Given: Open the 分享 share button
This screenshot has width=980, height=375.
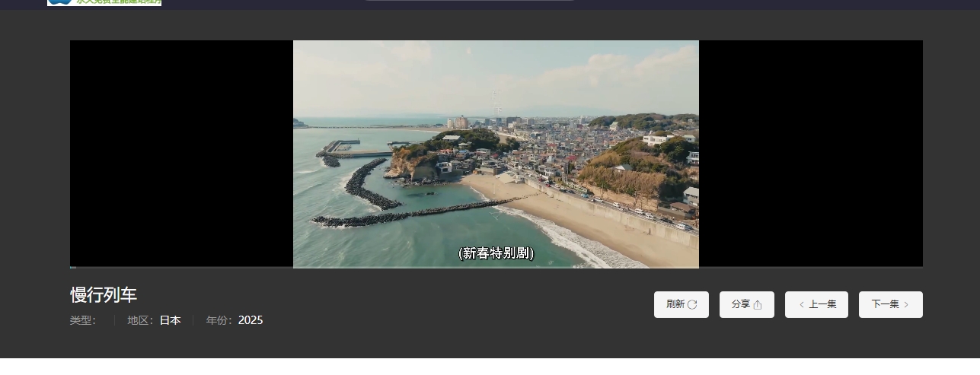Looking at the screenshot, I should coord(746,304).
